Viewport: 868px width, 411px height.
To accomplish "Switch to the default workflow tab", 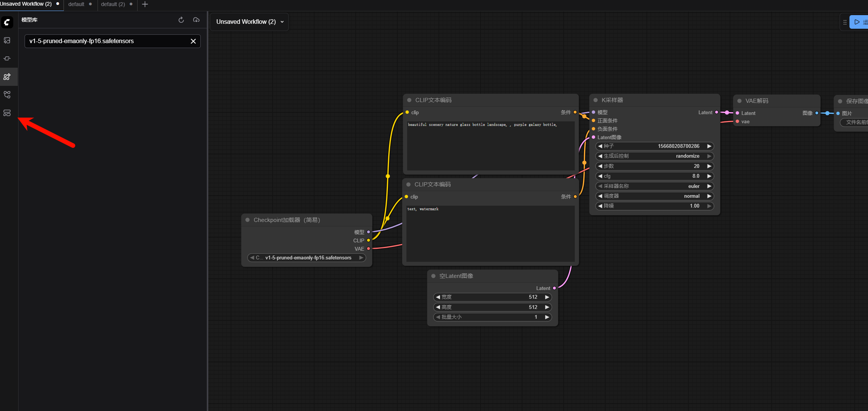I will click(76, 4).
